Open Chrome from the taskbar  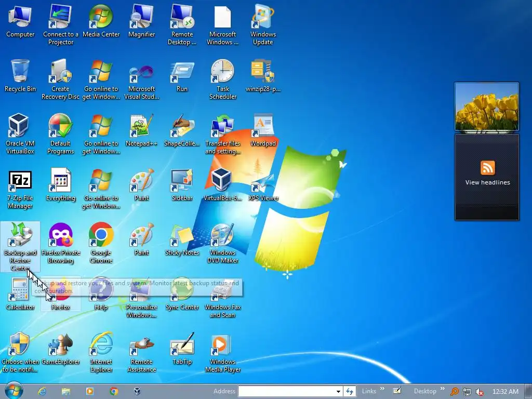point(114,391)
